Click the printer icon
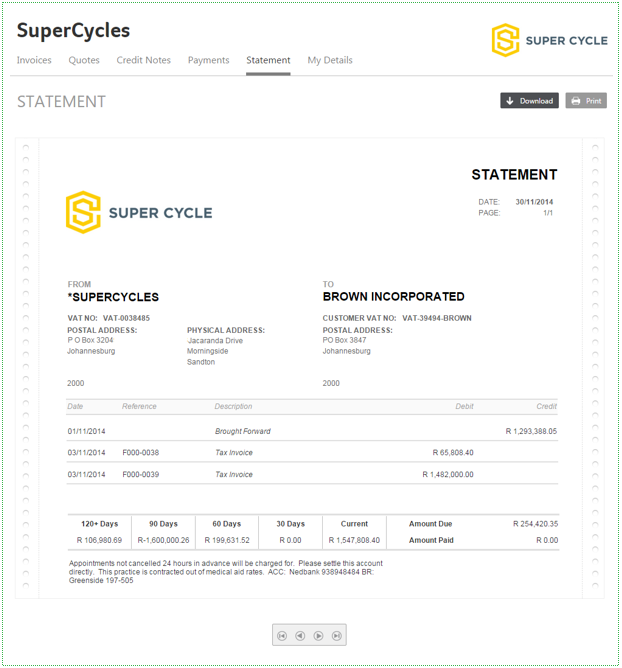 point(576,101)
